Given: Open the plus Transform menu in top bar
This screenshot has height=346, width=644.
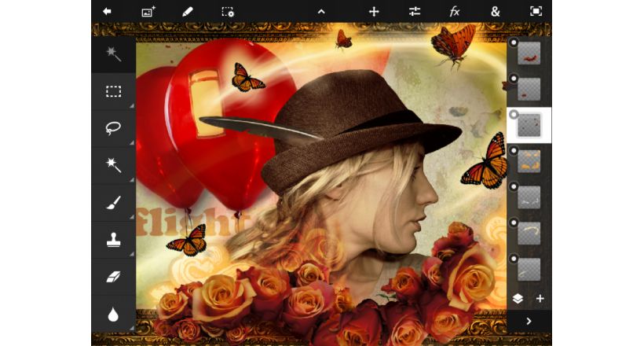Looking at the screenshot, I should [374, 12].
